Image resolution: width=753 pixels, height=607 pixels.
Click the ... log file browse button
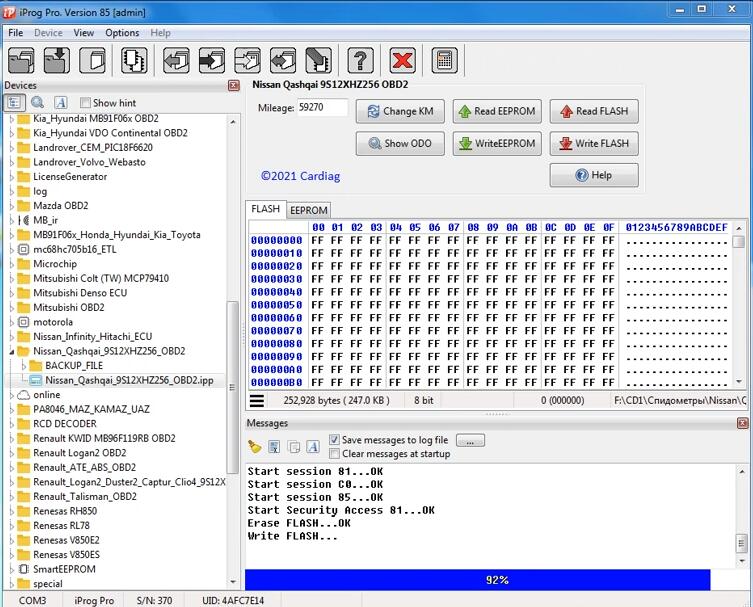[x=470, y=440]
